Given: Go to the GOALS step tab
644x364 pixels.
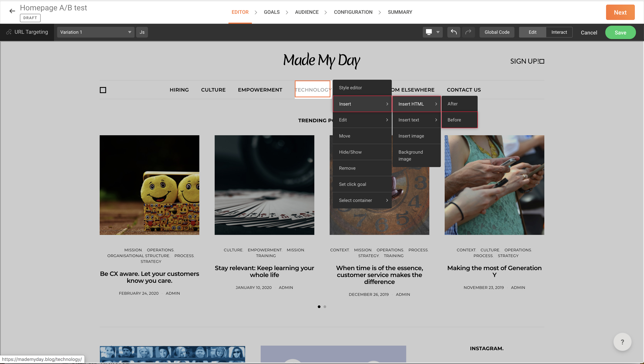Looking at the screenshot, I should (272, 12).
